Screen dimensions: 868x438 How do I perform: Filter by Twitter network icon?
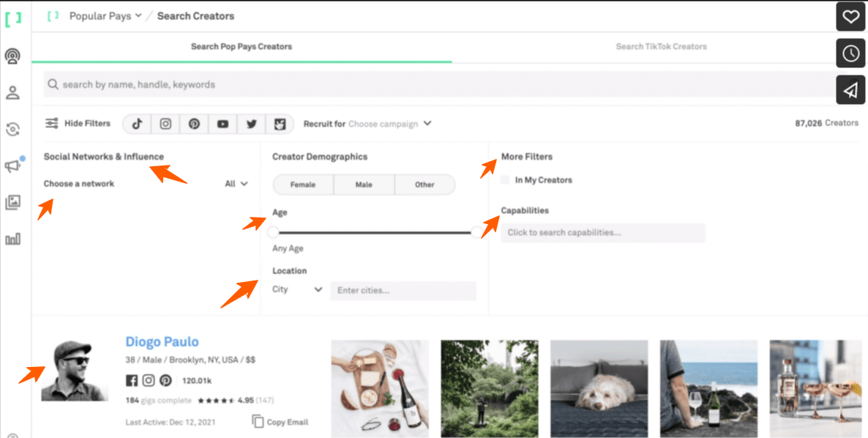[251, 124]
